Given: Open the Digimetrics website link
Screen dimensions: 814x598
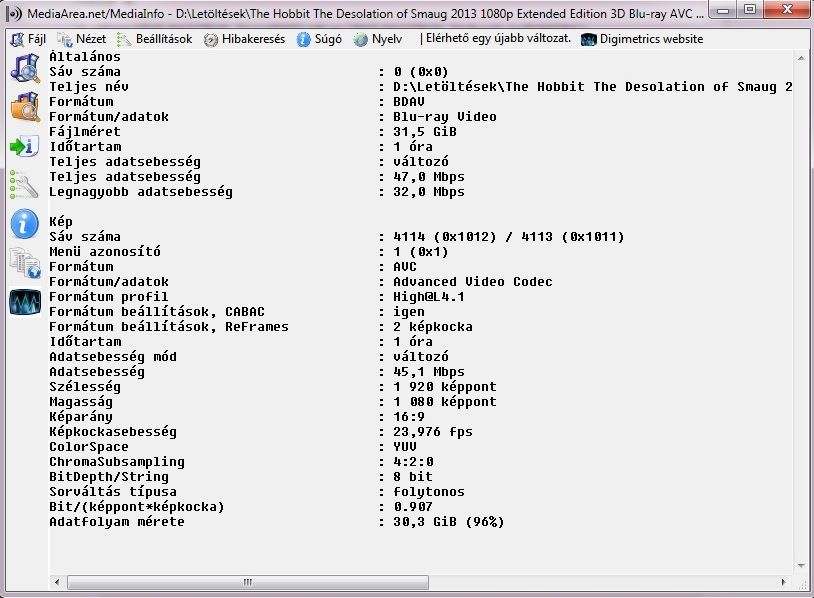Looking at the screenshot, I should 651,39.
